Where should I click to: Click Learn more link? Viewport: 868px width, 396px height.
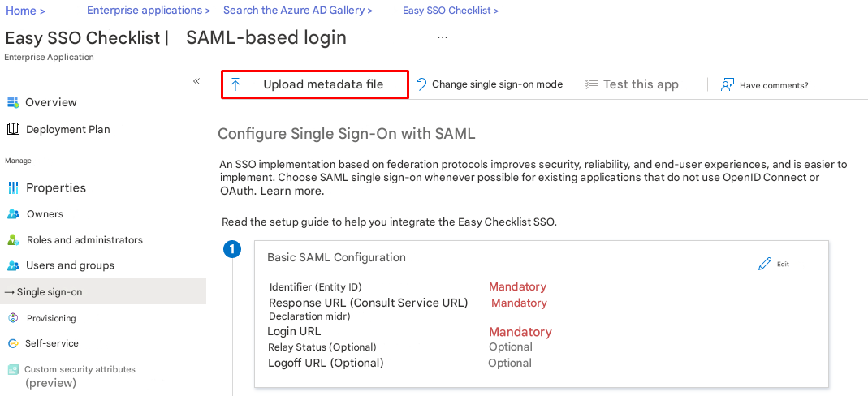tap(291, 192)
